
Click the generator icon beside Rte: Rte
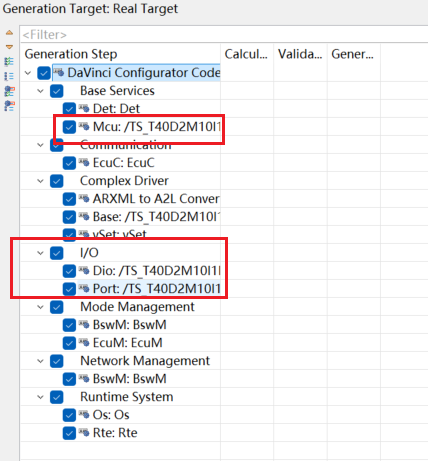point(84,433)
